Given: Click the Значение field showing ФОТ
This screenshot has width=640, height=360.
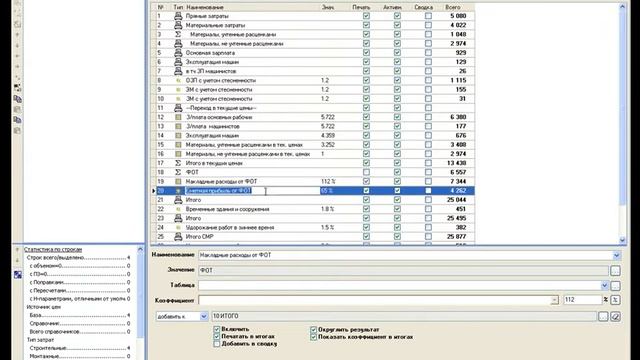Looking at the screenshot, I should tap(404, 270).
